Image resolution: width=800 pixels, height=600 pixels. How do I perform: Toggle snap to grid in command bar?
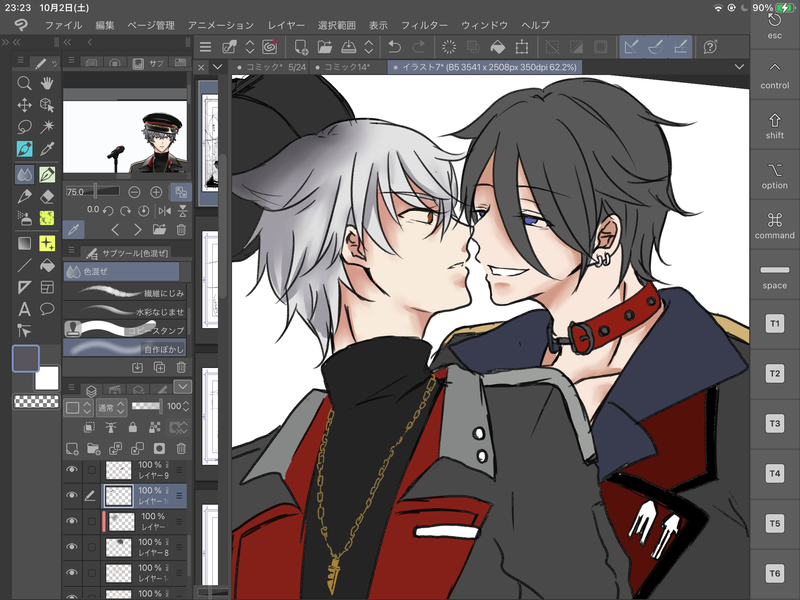click(681, 47)
